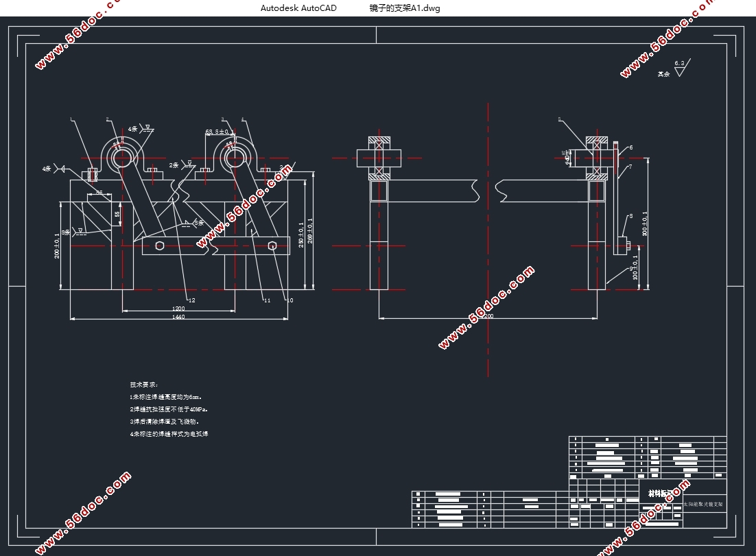Select the 1440 overall width dimension

tap(178, 317)
